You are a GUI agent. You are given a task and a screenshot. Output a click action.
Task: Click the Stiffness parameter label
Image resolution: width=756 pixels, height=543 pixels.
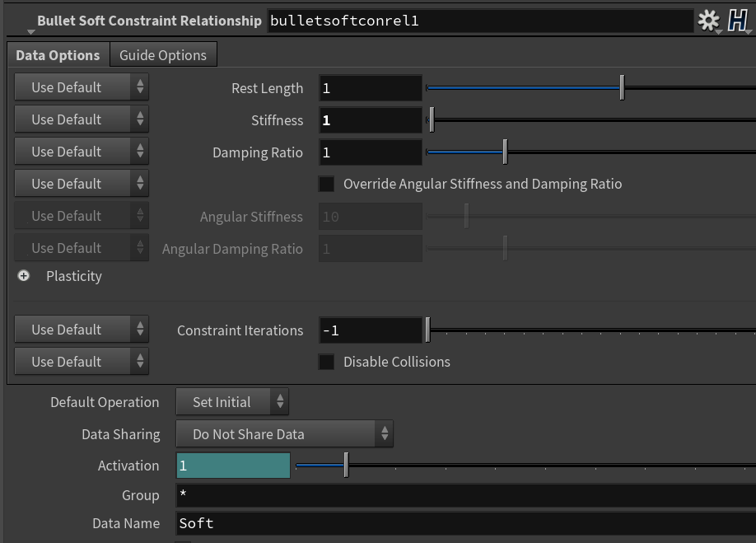click(x=278, y=120)
